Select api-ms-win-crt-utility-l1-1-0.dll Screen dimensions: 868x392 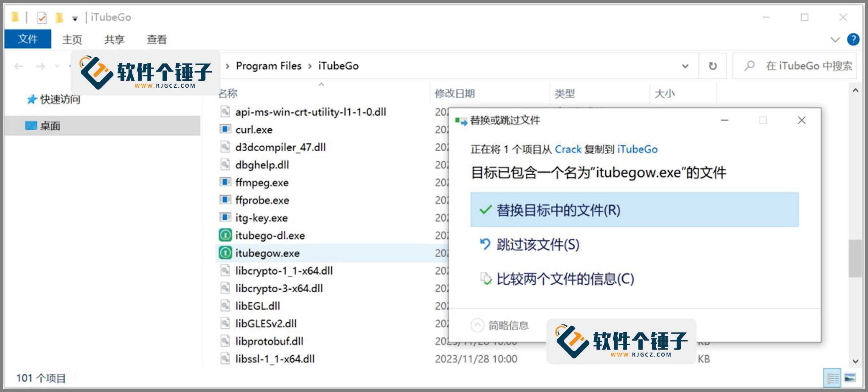(311, 112)
